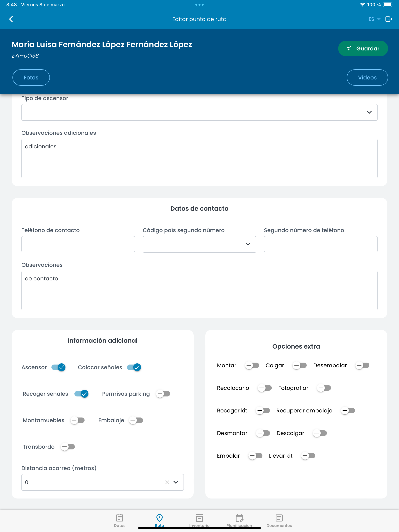This screenshot has height=532, width=399.
Task: Enable the Recoger kit option
Action: pos(263,410)
